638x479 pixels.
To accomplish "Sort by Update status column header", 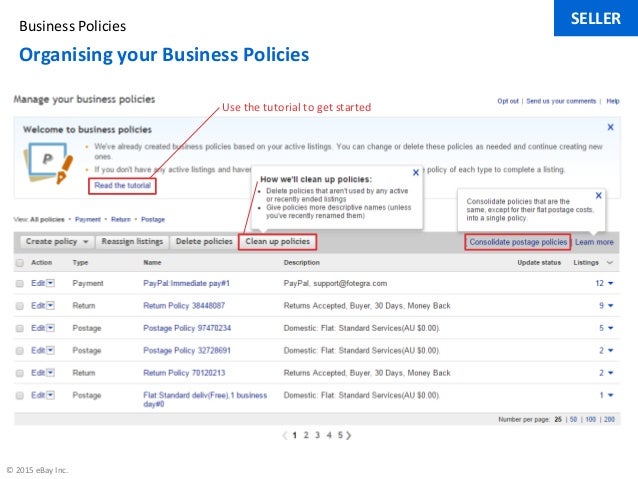I will tap(539, 263).
